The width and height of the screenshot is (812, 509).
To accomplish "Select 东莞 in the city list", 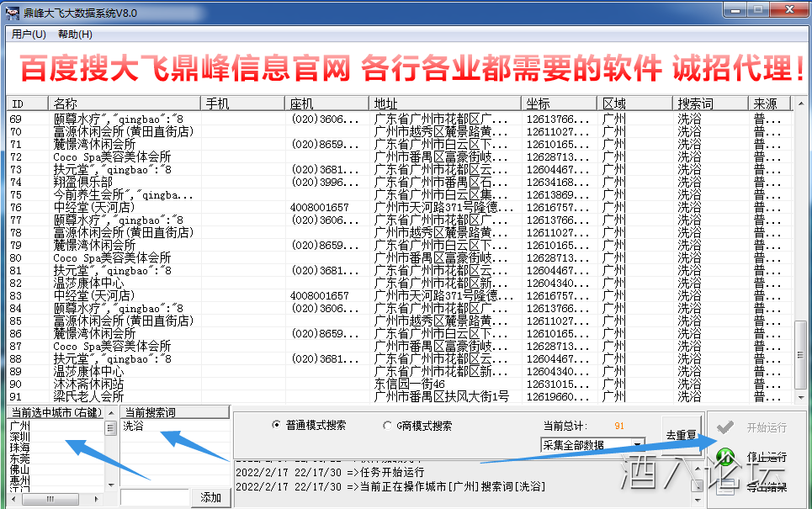I will 19,459.
